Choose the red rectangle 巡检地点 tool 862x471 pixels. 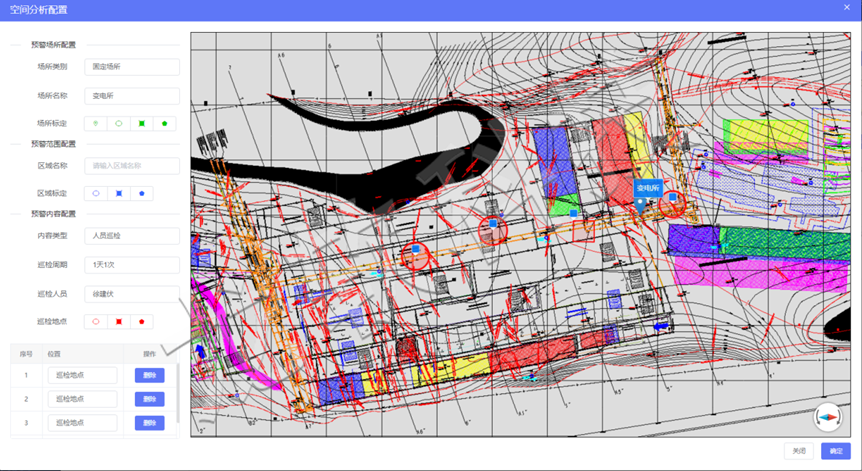tap(119, 322)
